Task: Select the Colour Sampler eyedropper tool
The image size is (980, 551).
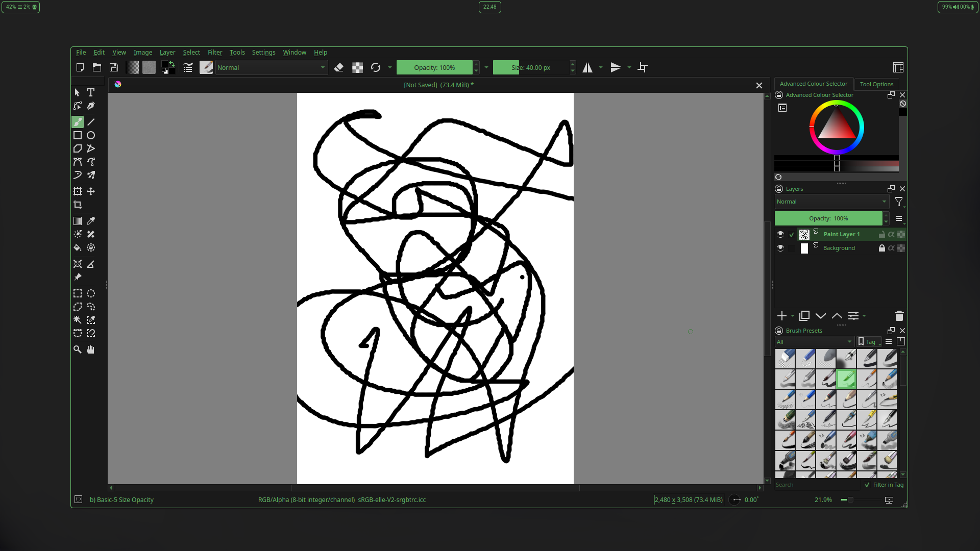Action: click(x=91, y=221)
